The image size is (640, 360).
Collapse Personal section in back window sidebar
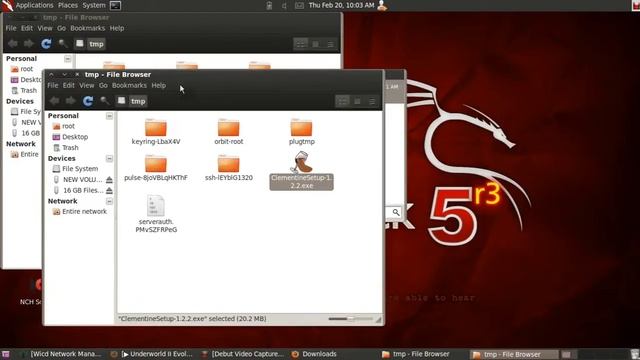[x=67, y=59]
